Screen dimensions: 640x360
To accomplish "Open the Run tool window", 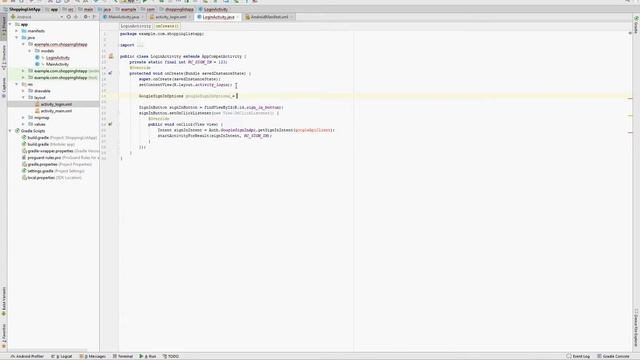I will point(148,356).
